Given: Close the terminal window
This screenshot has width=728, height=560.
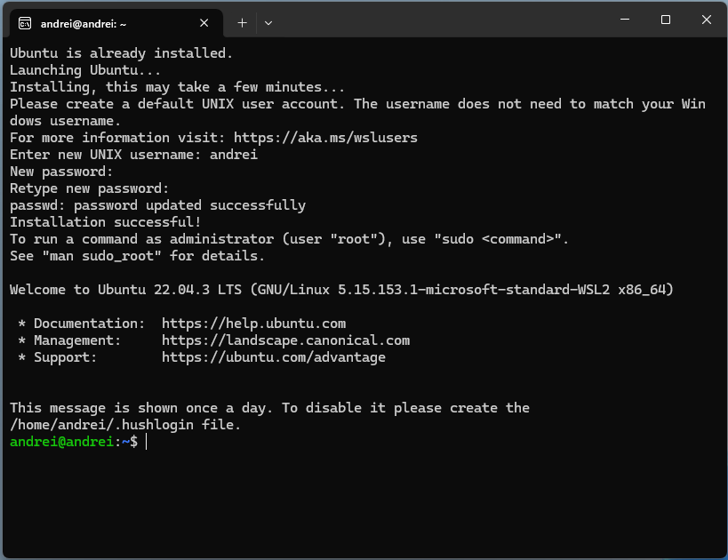Looking at the screenshot, I should pos(706,20).
